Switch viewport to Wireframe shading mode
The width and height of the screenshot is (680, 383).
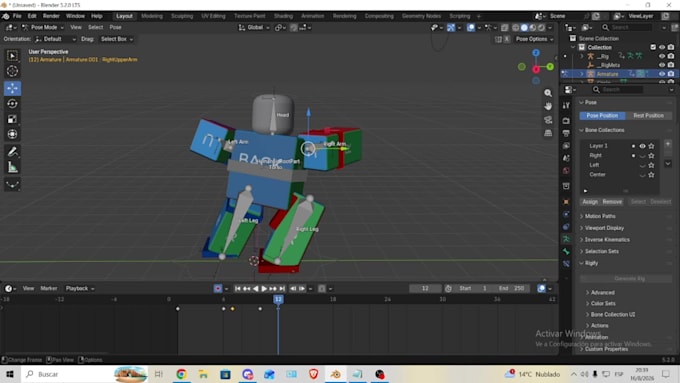point(516,28)
